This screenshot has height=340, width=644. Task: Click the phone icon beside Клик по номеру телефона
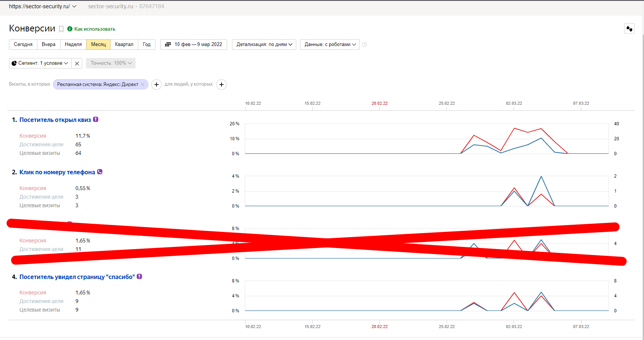(x=100, y=172)
